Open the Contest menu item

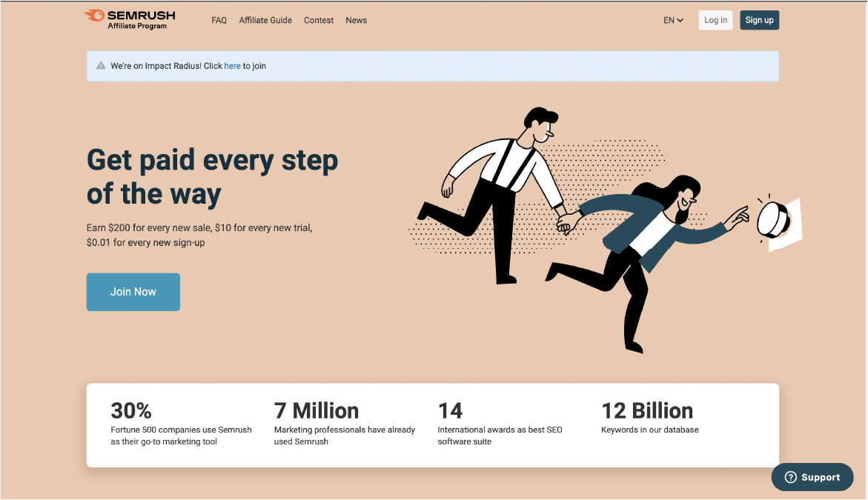(x=319, y=21)
